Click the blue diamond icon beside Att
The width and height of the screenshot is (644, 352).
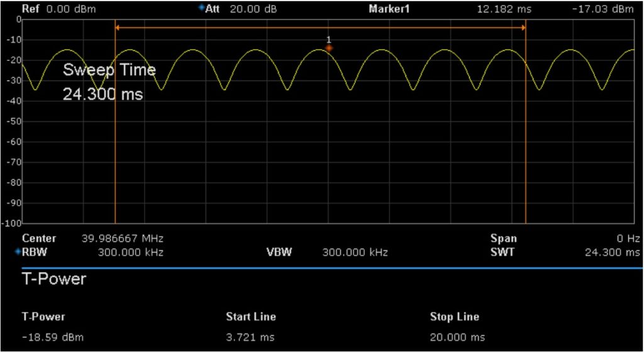(x=201, y=8)
